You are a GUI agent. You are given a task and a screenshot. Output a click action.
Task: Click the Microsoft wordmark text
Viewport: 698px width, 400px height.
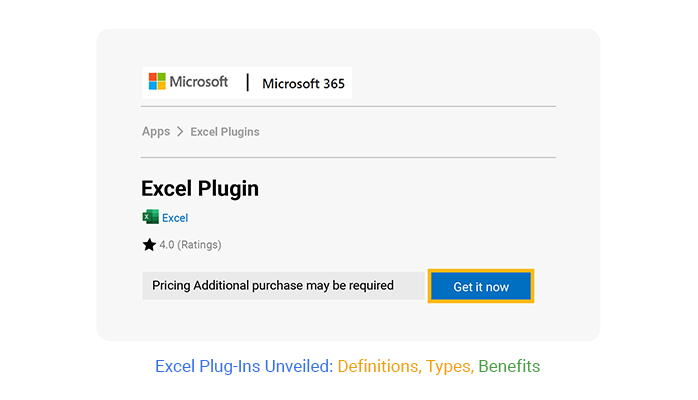[199, 82]
